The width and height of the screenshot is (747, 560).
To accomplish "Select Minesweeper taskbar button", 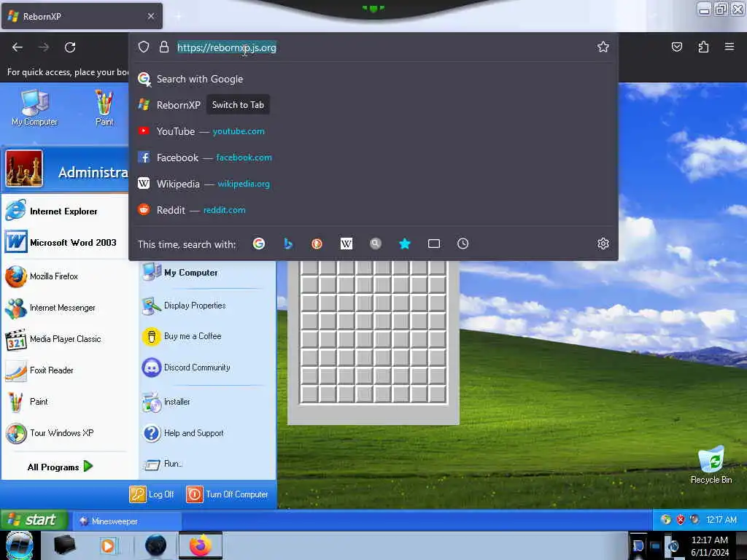I will click(127, 521).
